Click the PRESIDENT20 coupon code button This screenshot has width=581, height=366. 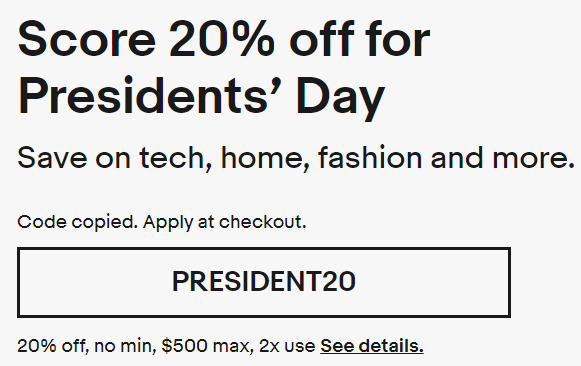[264, 282]
